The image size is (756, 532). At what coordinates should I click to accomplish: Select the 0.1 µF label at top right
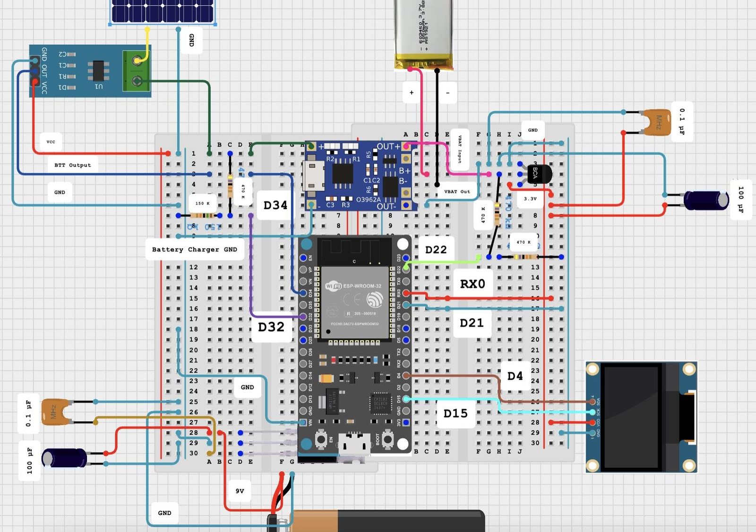pos(682,122)
